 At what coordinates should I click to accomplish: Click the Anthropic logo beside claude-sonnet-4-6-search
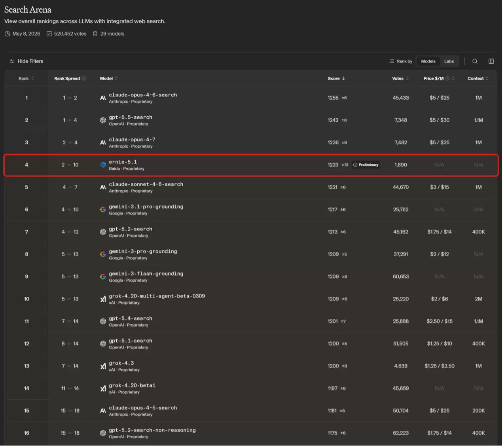[x=103, y=188]
